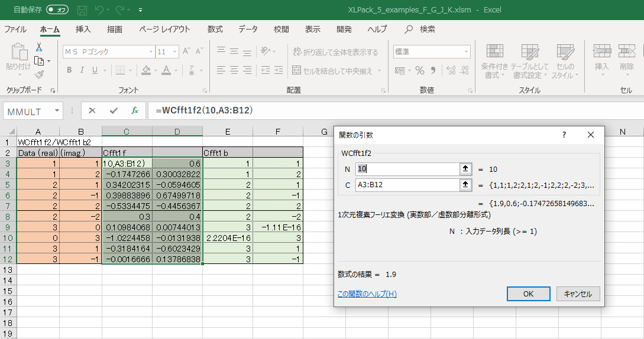Image resolution: width=644 pixels, height=339 pixels.
Task: Click the Redo arrow icon
Action: click(120, 10)
